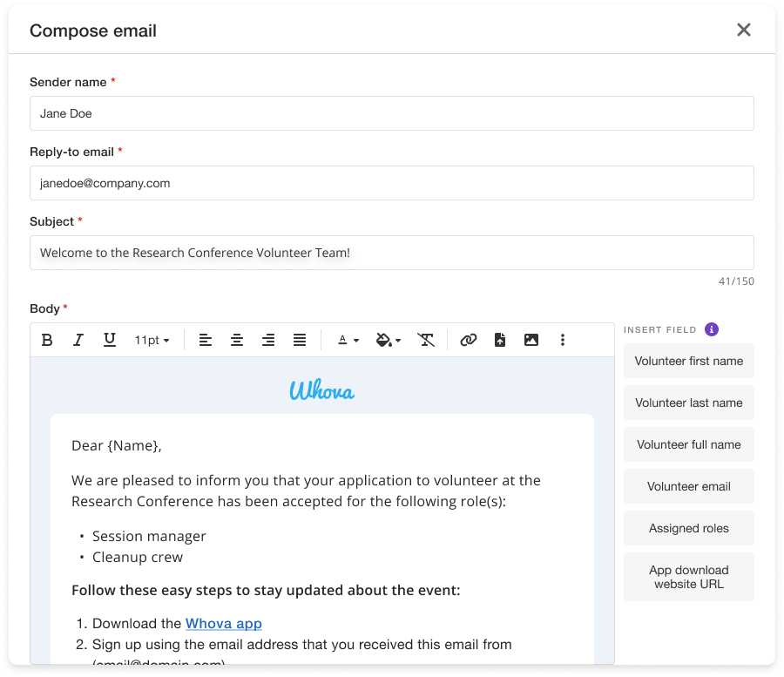Insert an image using the picture icon
784x677 pixels.
531,340
